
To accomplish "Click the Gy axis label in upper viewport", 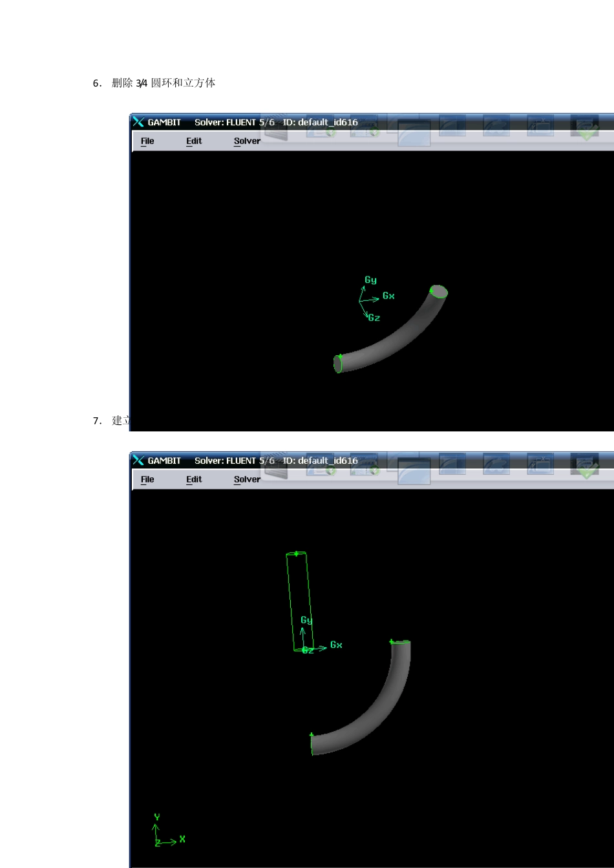I will [x=370, y=280].
